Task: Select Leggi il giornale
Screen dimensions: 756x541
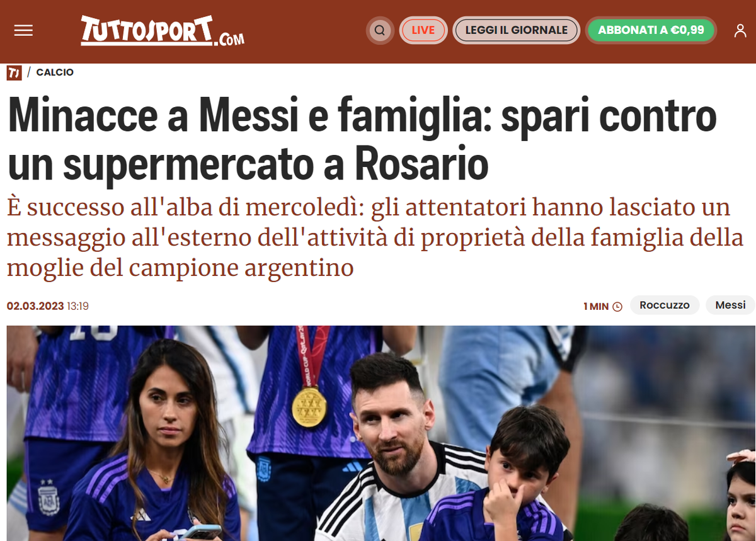Action: 517,30
